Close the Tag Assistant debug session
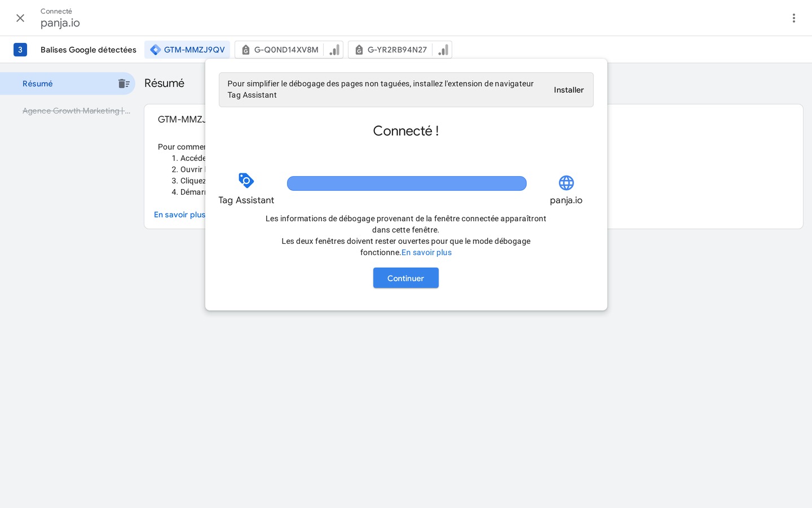Image resolution: width=812 pixels, height=508 pixels. 20,18
